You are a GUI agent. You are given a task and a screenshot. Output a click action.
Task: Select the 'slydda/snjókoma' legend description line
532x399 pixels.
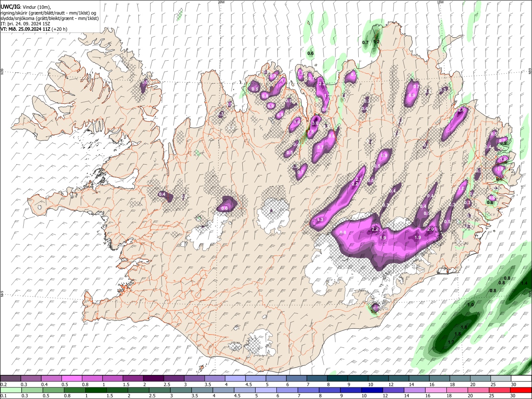click(x=49, y=18)
